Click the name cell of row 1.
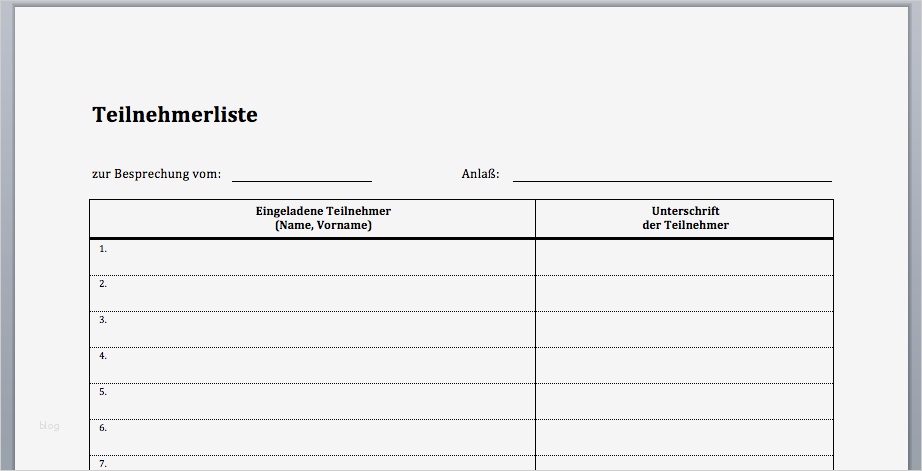This screenshot has height=471, width=922. click(312, 257)
